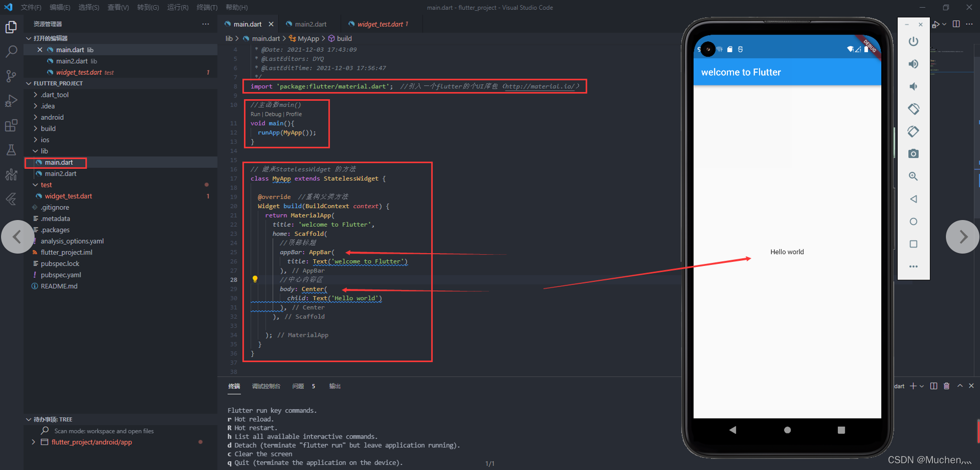Viewport: 980px width, 470px height.
Task: Tap the phone screen's recents navigation button
Action: click(841, 430)
